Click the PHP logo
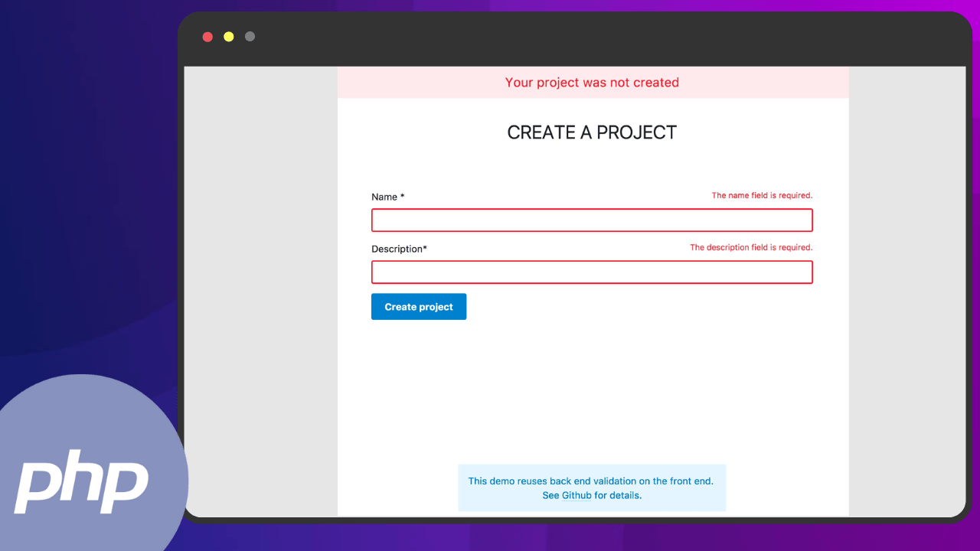 point(81,486)
